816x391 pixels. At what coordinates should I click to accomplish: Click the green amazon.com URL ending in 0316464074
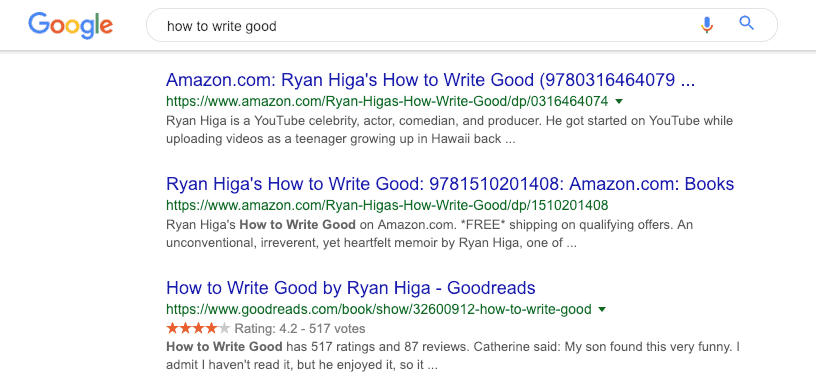[387, 101]
